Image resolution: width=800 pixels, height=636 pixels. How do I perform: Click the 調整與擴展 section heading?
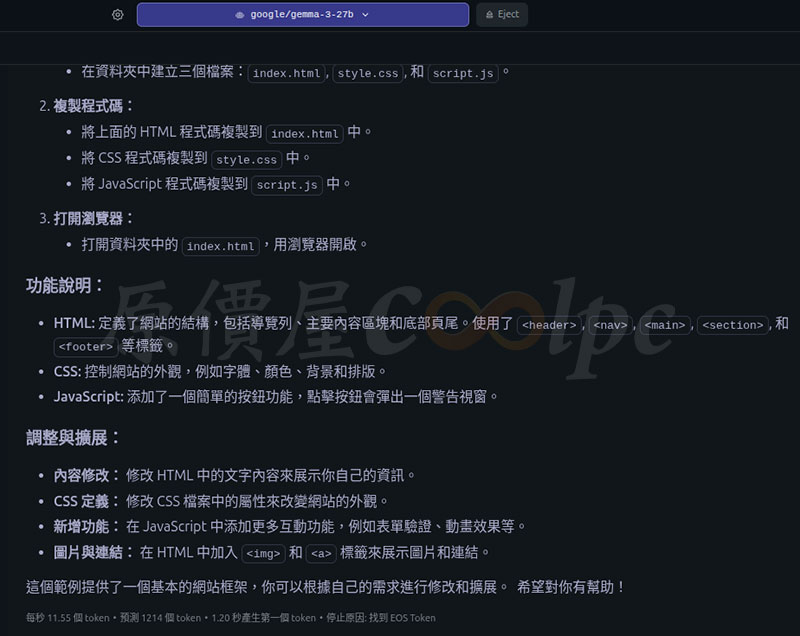tap(73, 438)
